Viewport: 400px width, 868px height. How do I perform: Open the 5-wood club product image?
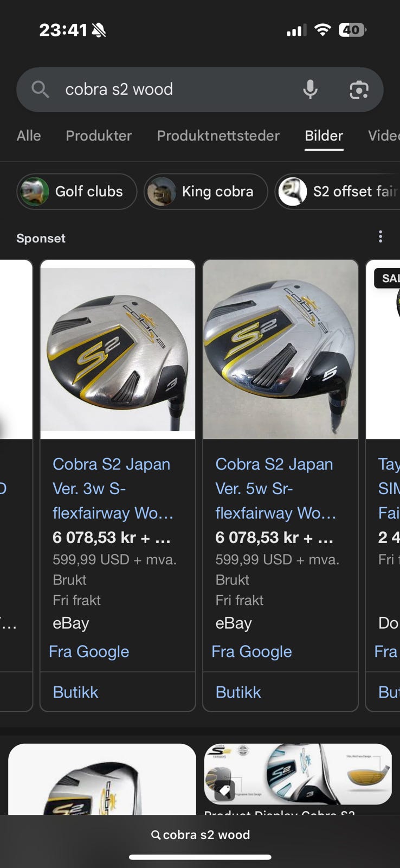tap(280, 349)
